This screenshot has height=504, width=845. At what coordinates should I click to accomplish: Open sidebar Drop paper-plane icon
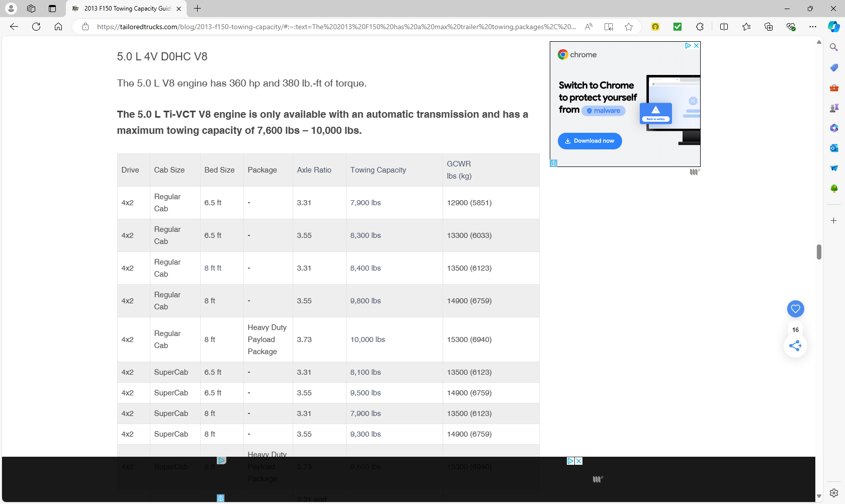click(x=834, y=168)
